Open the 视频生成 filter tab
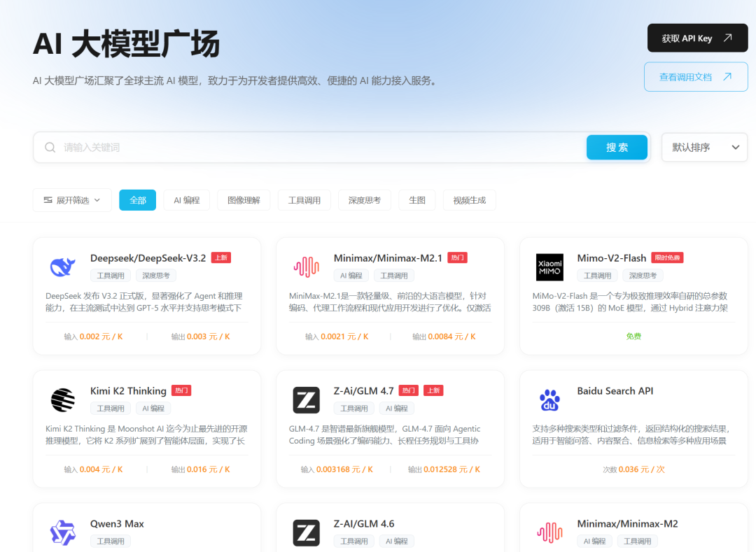The height and width of the screenshot is (552, 756). pos(469,200)
